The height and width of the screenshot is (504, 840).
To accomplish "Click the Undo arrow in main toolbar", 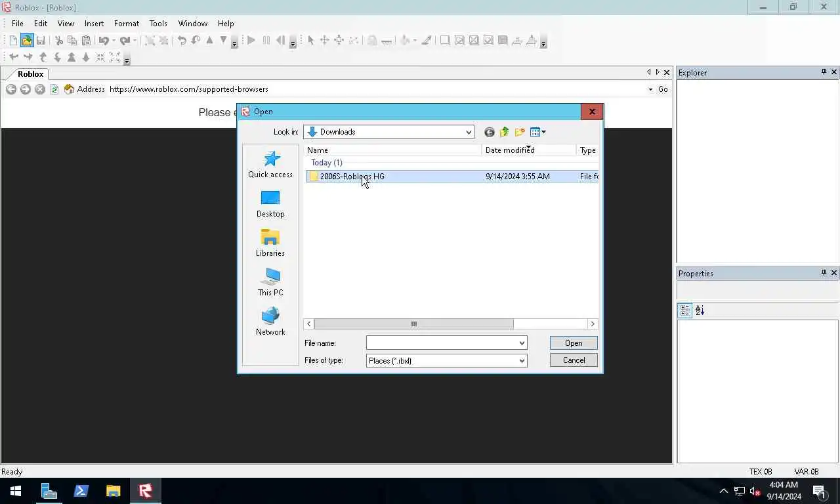I will tap(104, 41).
